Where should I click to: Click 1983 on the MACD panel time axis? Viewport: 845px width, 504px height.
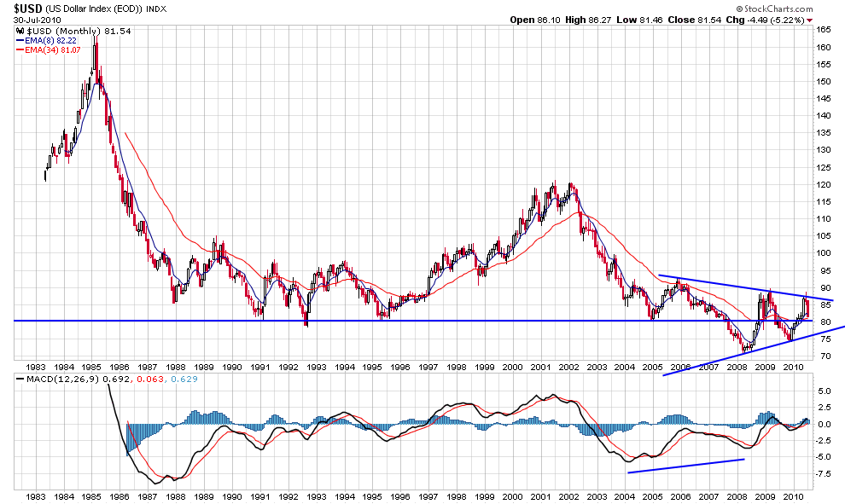point(36,496)
